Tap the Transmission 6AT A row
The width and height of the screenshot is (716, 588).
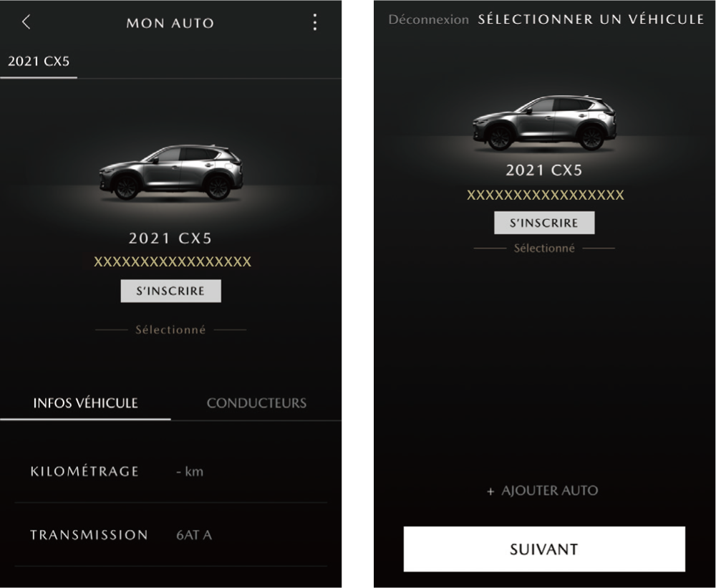coord(171,535)
